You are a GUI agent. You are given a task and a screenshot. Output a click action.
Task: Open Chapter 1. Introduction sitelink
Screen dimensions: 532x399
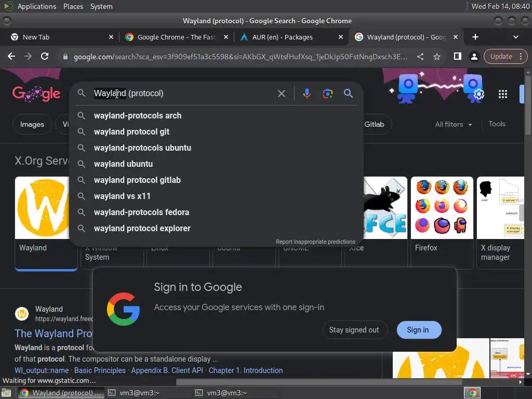click(246, 370)
